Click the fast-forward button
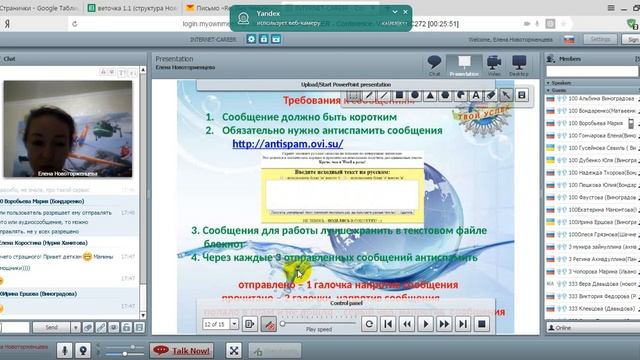 click(x=444, y=324)
